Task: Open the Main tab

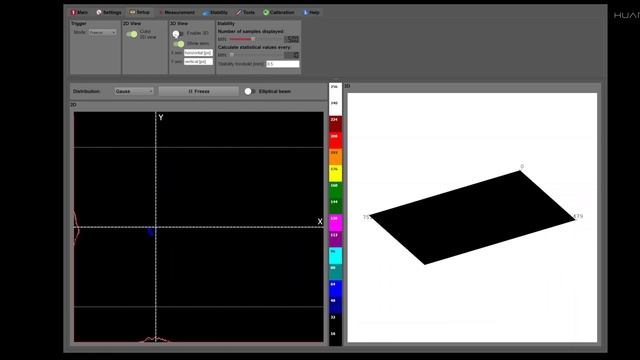Action: pos(80,13)
